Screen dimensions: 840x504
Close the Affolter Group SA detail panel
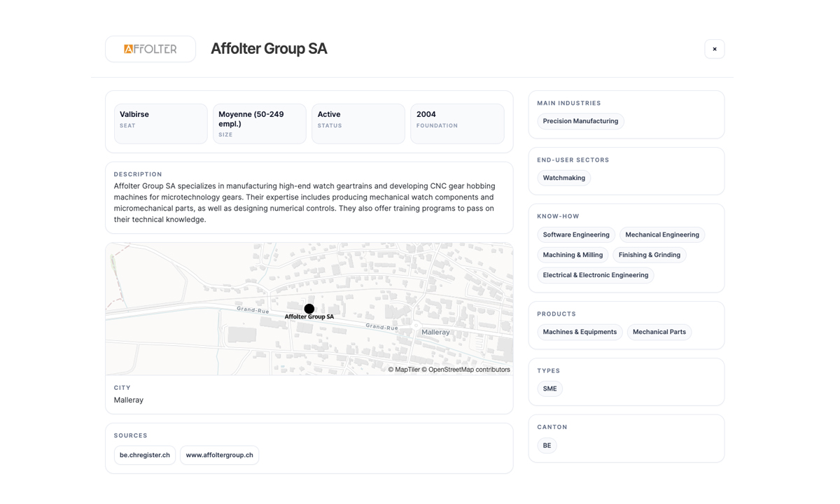coord(714,49)
